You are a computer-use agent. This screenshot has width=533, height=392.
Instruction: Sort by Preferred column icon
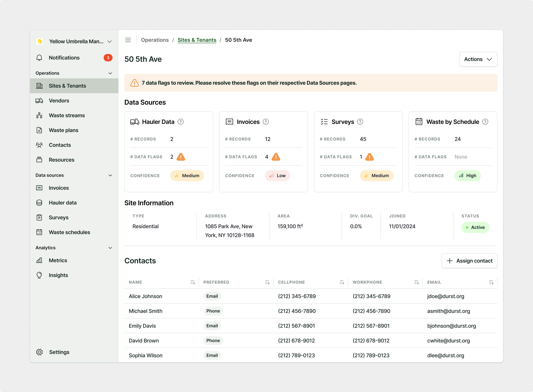(267, 282)
